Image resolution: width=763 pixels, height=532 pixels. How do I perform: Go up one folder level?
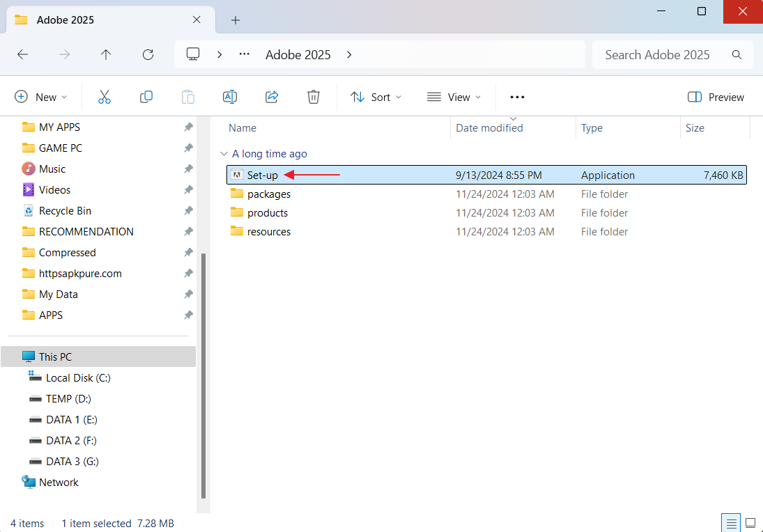click(x=106, y=54)
